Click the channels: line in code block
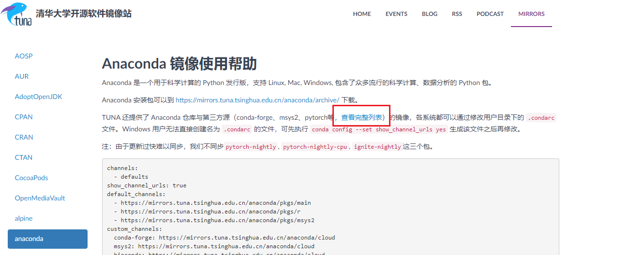The height and width of the screenshot is (255, 644). (x=122, y=168)
